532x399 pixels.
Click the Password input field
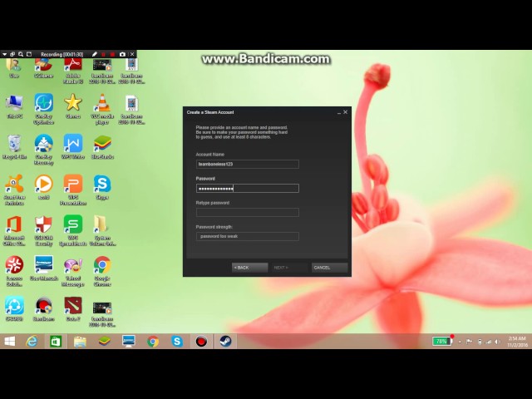pos(248,189)
